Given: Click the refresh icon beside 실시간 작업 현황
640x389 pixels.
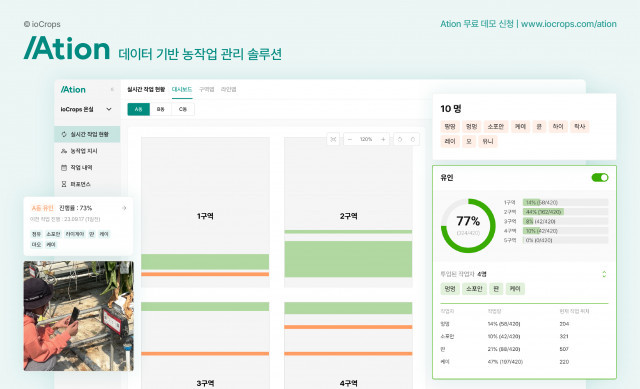Looking at the screenshot, I should coord(64,134).
